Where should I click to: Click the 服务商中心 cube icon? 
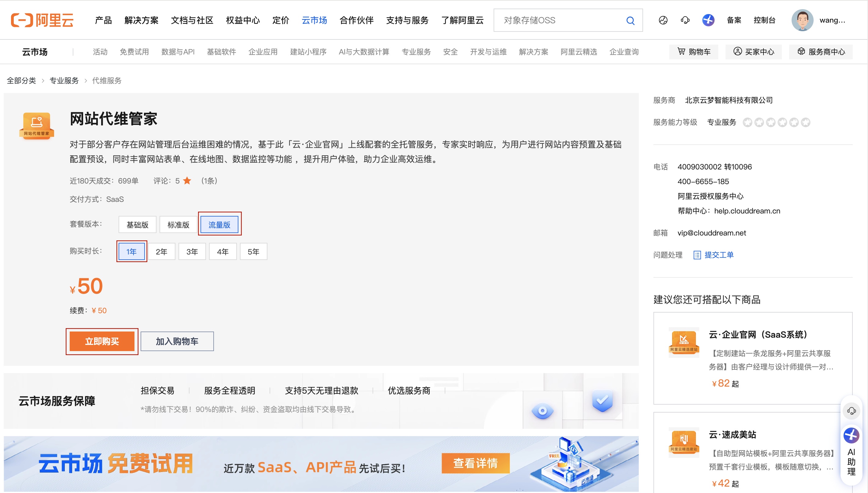click(801, 51)
